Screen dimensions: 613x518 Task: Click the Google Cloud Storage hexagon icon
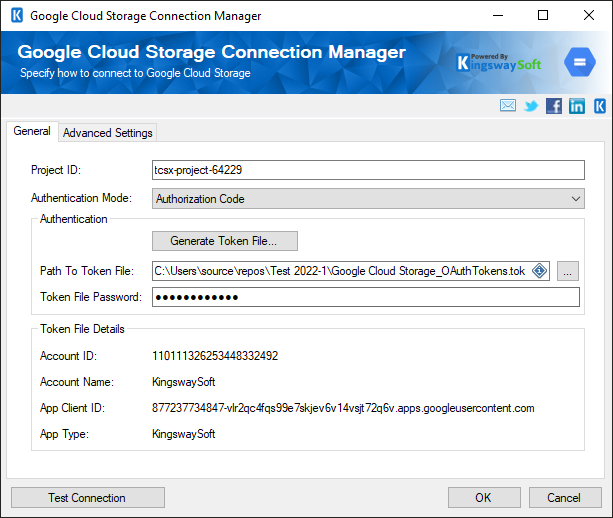(580, 62)
